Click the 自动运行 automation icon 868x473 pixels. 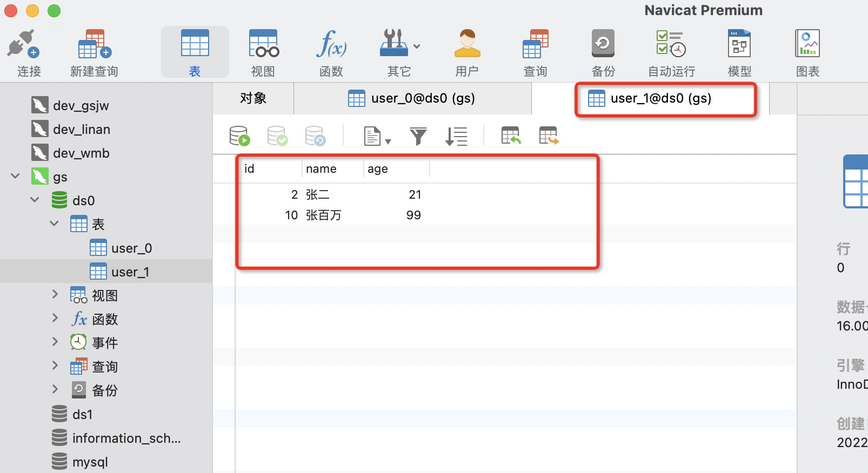click(x=671, y=44)
